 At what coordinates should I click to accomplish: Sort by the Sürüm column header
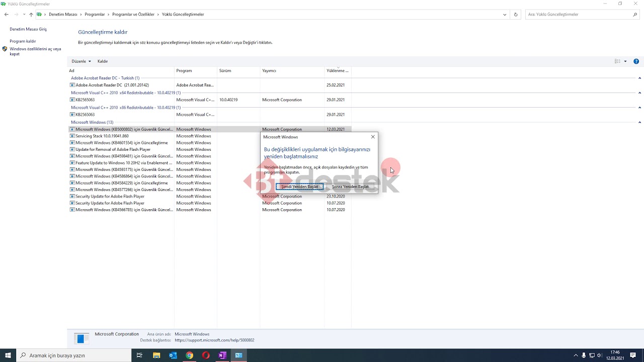(x=238, y=71)
